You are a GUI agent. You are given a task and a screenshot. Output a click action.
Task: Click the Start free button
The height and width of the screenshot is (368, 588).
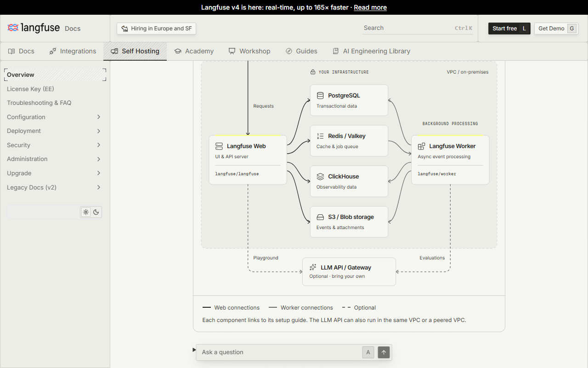509,29
